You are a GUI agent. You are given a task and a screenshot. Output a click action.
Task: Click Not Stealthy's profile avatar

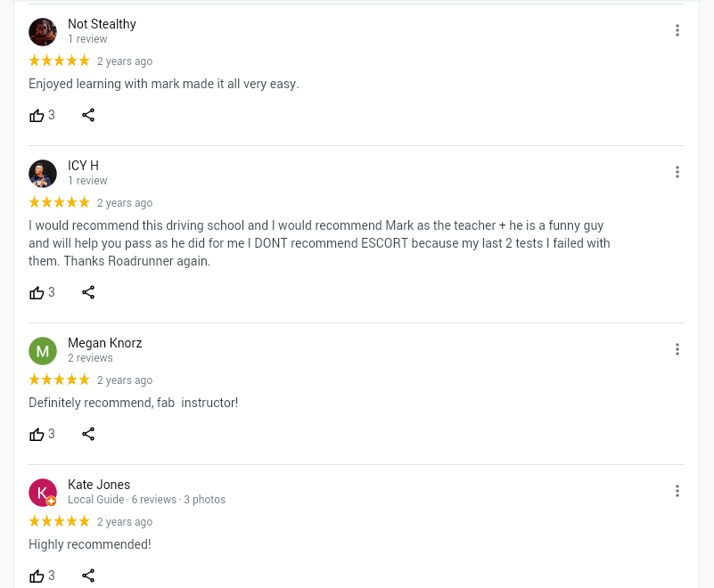[x=43, y=32]
